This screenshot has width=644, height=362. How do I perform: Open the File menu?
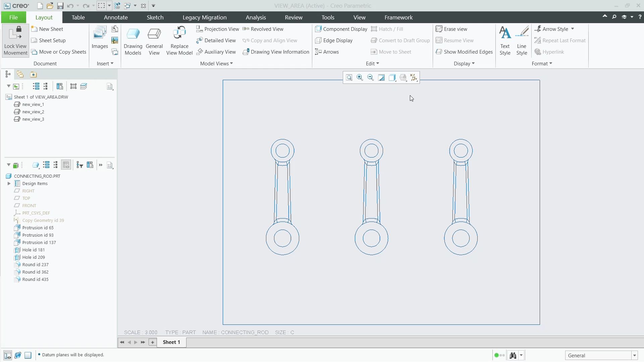coord(13,17)
